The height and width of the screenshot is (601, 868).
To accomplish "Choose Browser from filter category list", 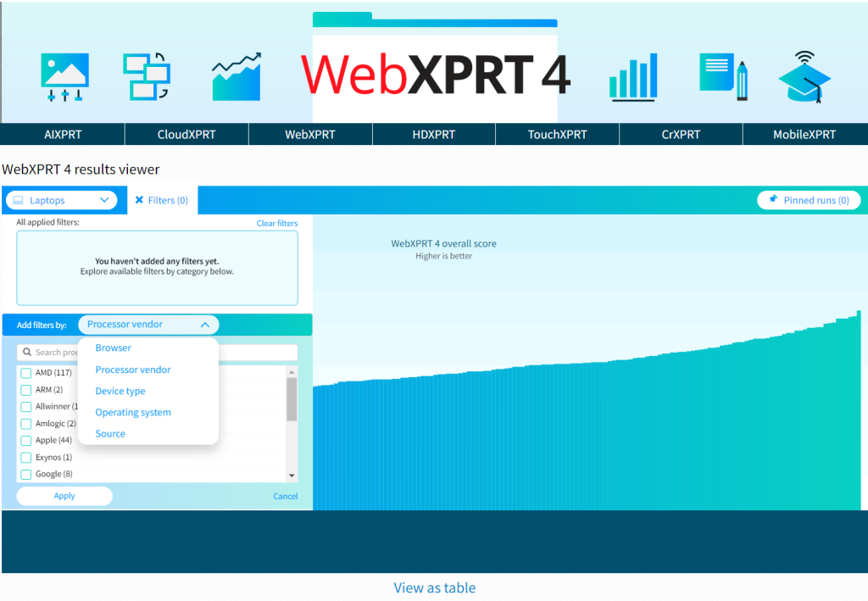I will 113,348.
